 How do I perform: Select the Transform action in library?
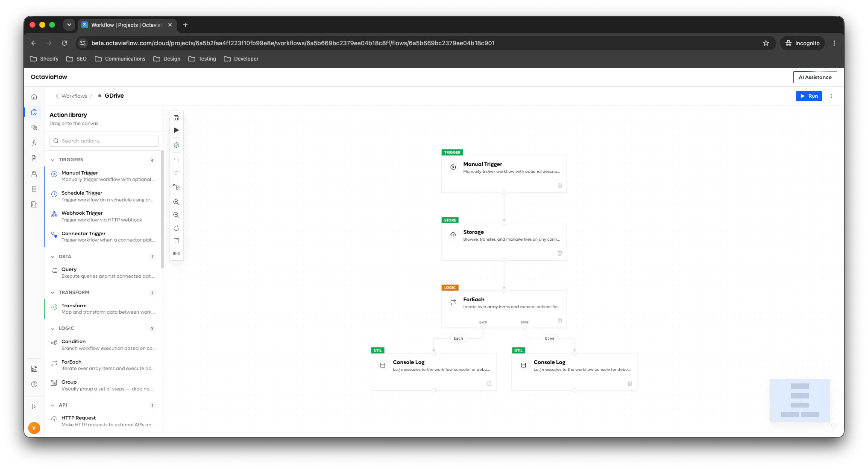coord(104,309)
